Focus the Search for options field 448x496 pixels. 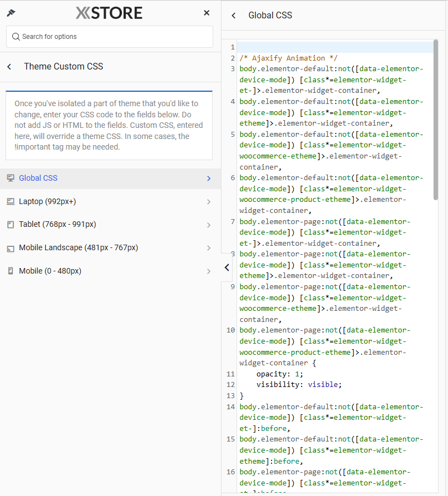pos(110,37)
